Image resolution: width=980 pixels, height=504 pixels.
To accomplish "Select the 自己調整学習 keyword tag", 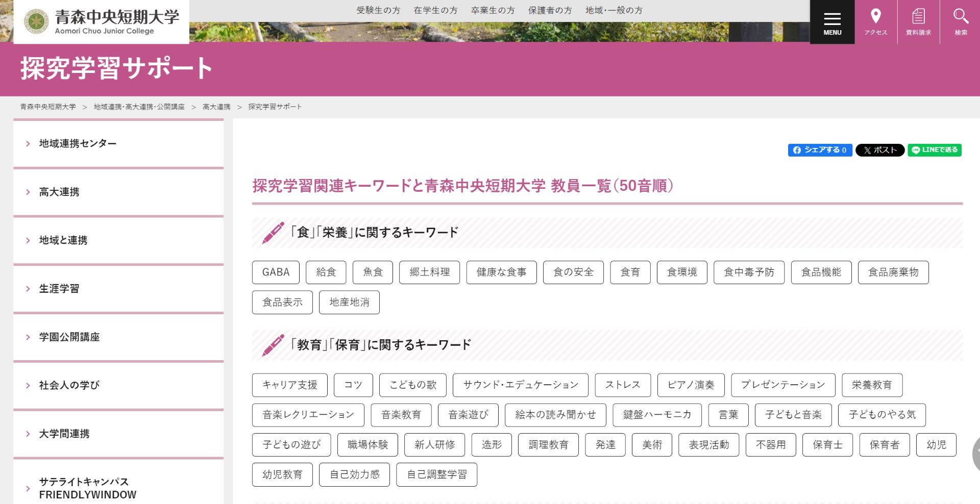I will [x=436, y=474].
